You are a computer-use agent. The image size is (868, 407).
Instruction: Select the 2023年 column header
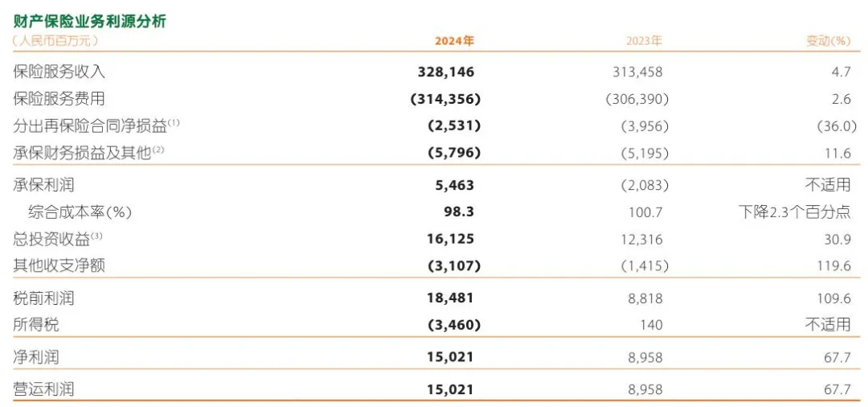pyautogui.click(x=644, y=40)
